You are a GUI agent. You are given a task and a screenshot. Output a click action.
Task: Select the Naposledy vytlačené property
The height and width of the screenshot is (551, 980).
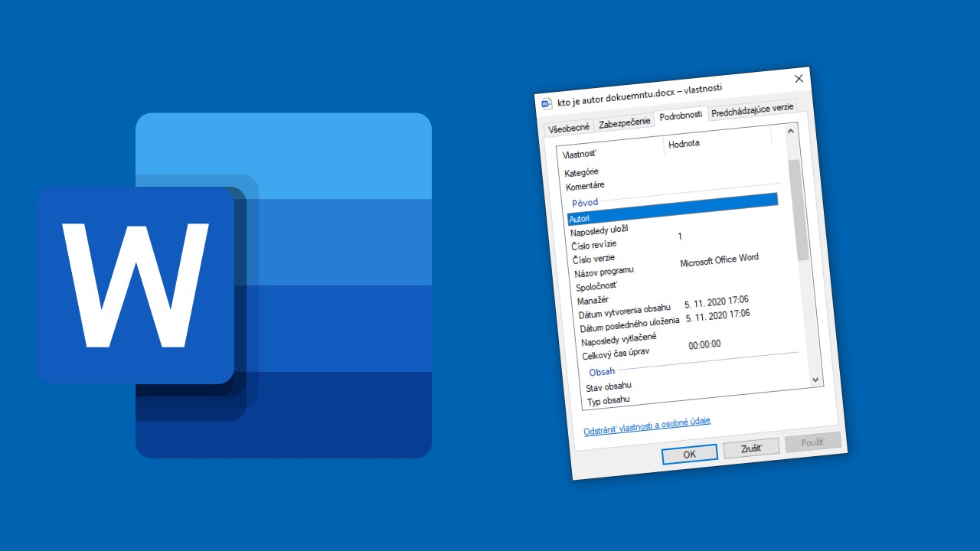point(619,339)
